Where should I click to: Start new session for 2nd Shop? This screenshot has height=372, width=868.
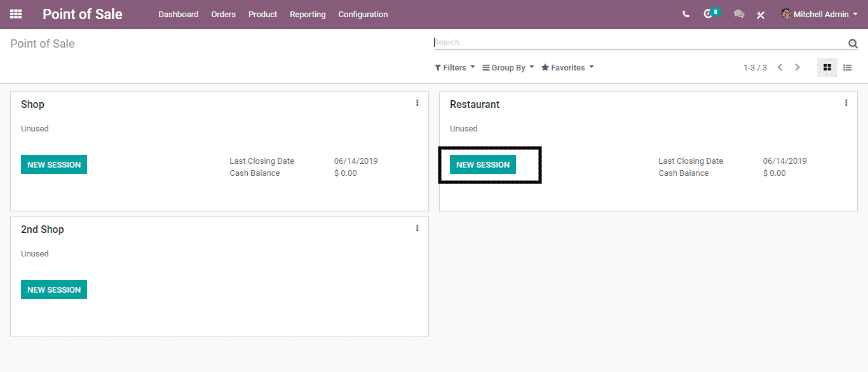[54, 289]
